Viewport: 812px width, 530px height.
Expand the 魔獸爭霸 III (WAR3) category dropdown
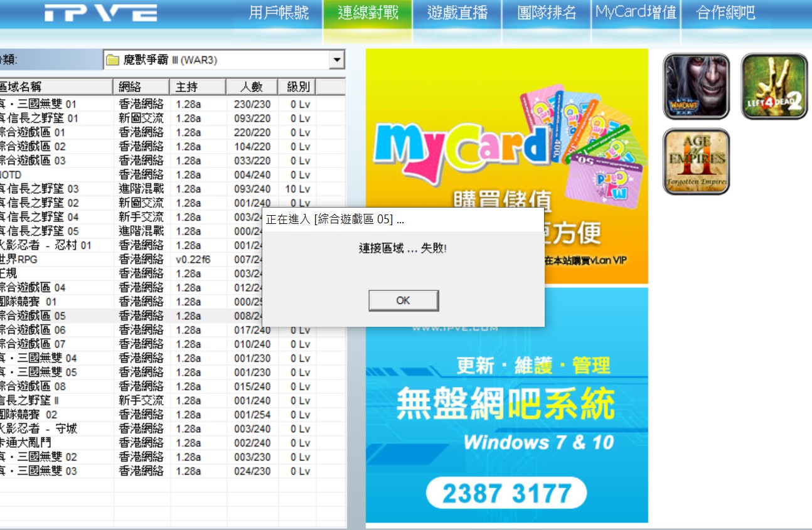pyautogui.click(x=338, y=60)
